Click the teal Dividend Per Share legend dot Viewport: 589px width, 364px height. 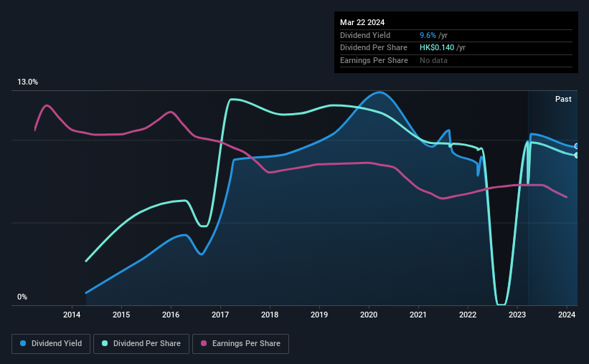105,343
